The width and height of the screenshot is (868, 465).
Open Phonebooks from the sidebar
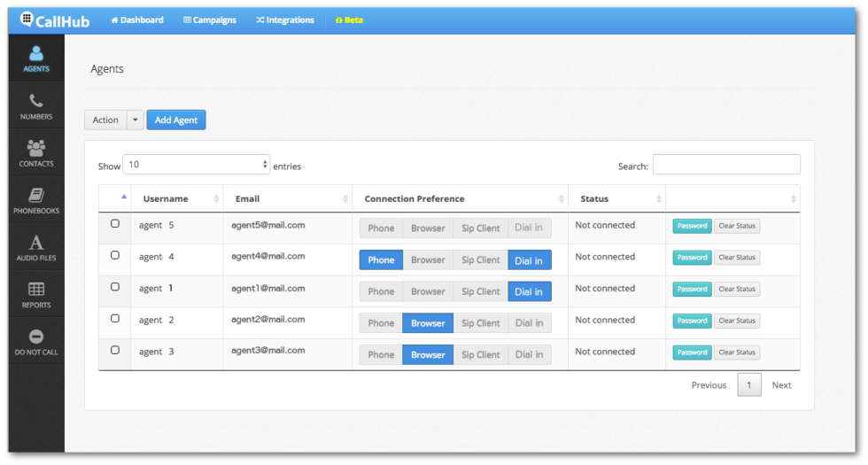(x=36, y=201)
